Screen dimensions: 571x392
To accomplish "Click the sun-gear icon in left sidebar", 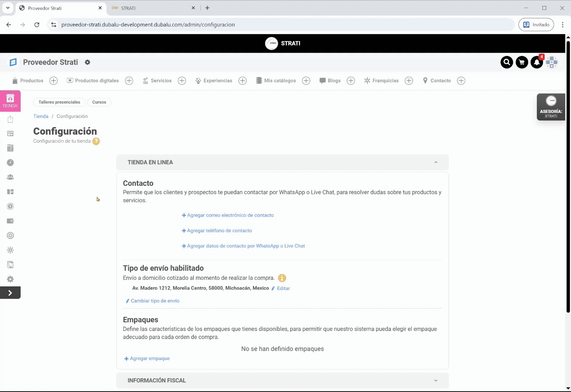I will click(x=10, y=250).
